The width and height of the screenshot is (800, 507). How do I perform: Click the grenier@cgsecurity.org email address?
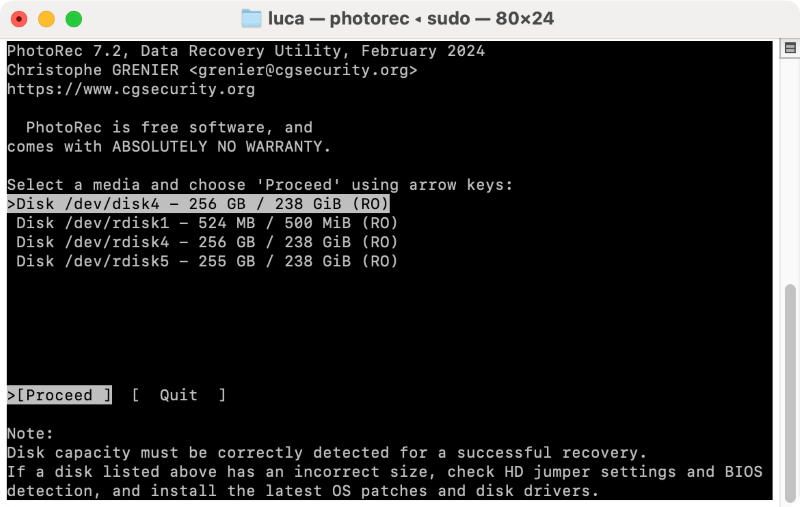coord(302,70)
